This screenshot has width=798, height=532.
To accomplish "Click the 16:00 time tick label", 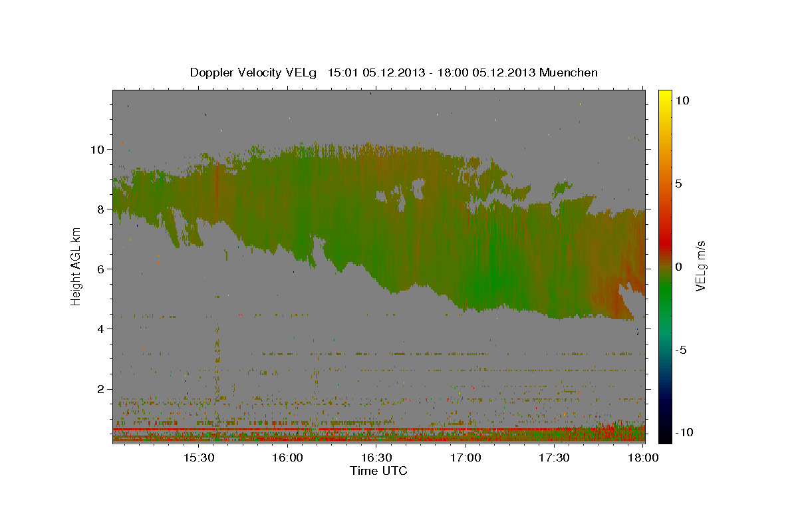I will coord(288,458).
